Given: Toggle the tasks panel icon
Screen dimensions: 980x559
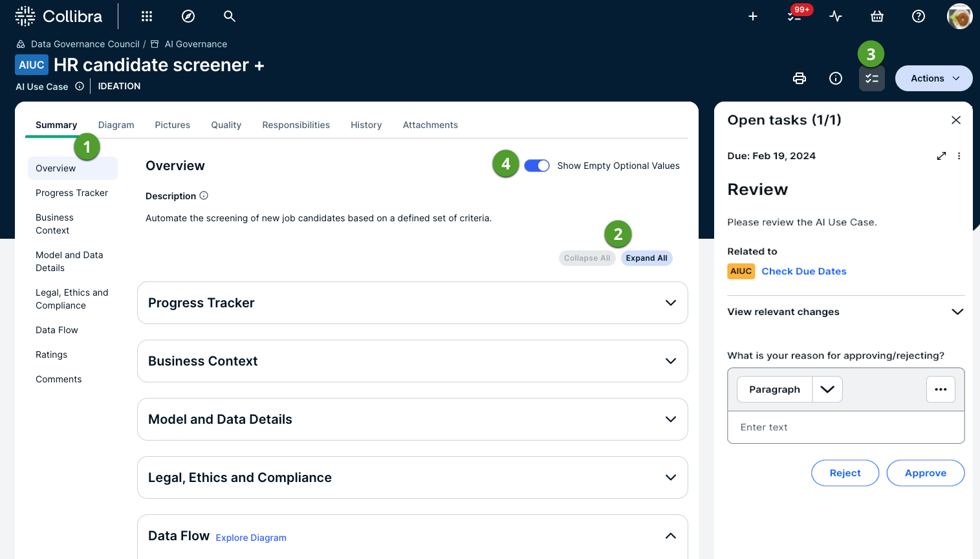Looking at the screenshot, I should pyautogui.click(x=871, y=78).
